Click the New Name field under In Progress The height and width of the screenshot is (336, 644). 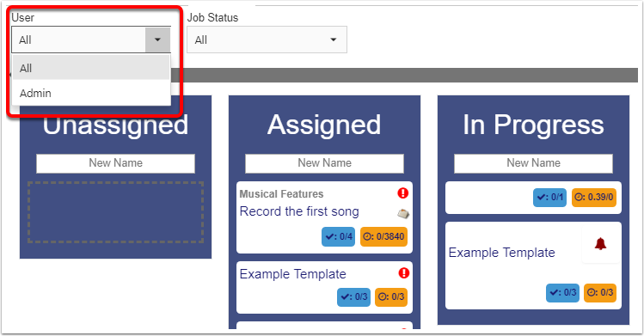pos(533,163)
